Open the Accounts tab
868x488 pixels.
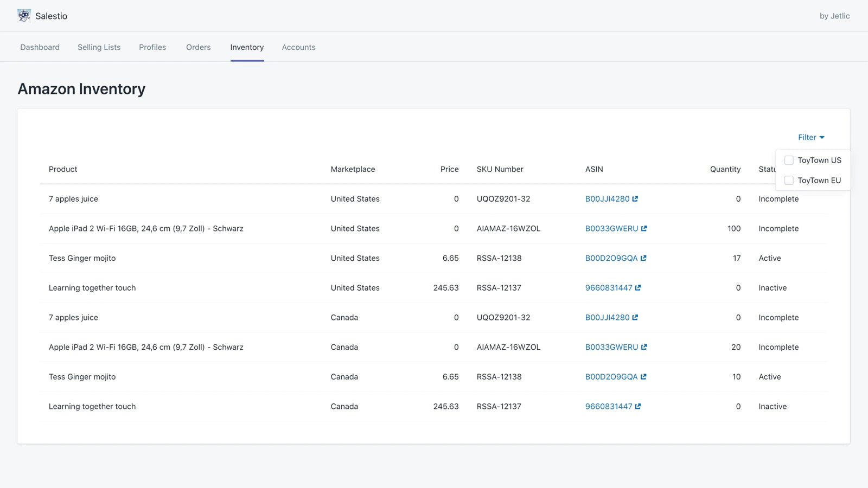[298, 47]
